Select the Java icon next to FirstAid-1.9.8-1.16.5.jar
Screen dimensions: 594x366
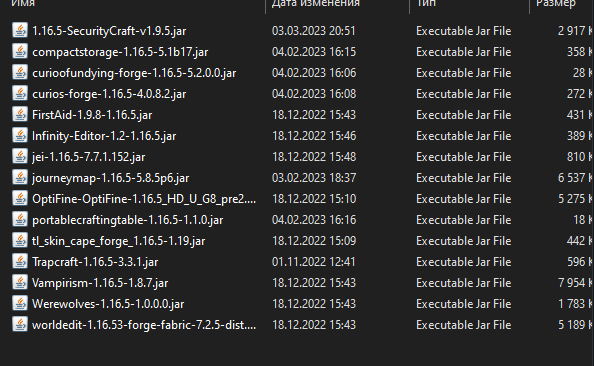[x=20, y=114]
